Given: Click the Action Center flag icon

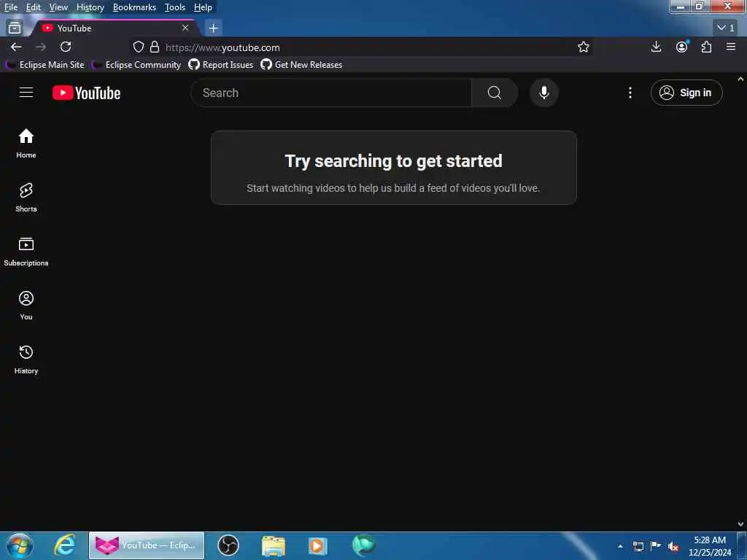Looking at the screenshot, I should click(x=656, y=546).
